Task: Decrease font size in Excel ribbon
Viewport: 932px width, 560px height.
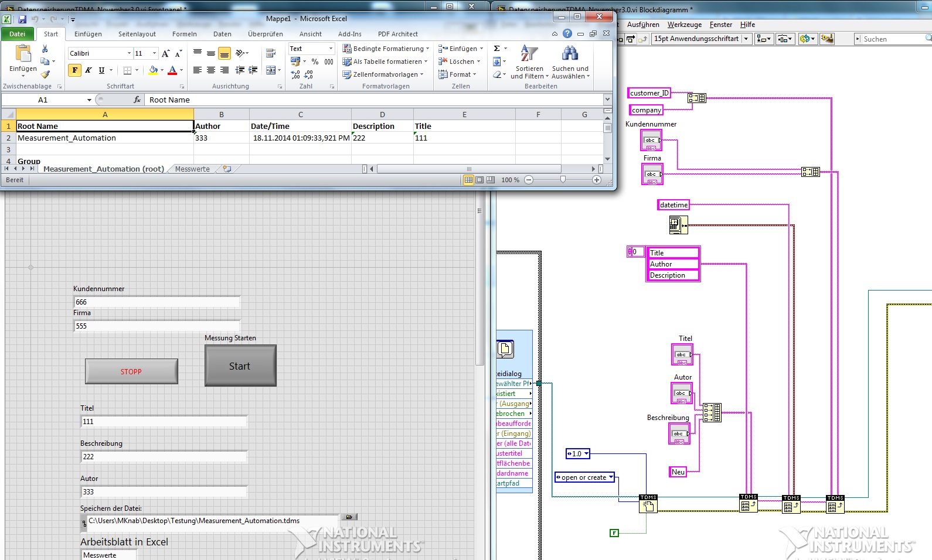Action: coord(179,53)
